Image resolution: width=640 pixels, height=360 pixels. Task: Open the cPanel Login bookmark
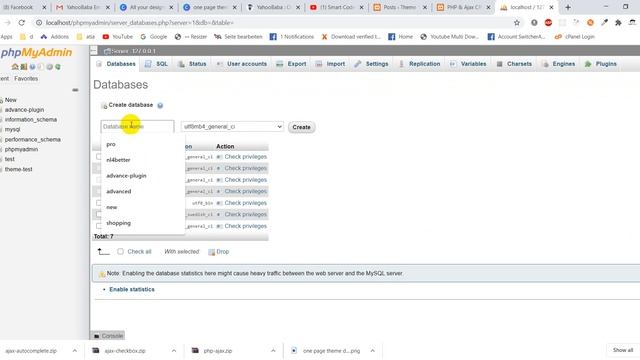575,37
